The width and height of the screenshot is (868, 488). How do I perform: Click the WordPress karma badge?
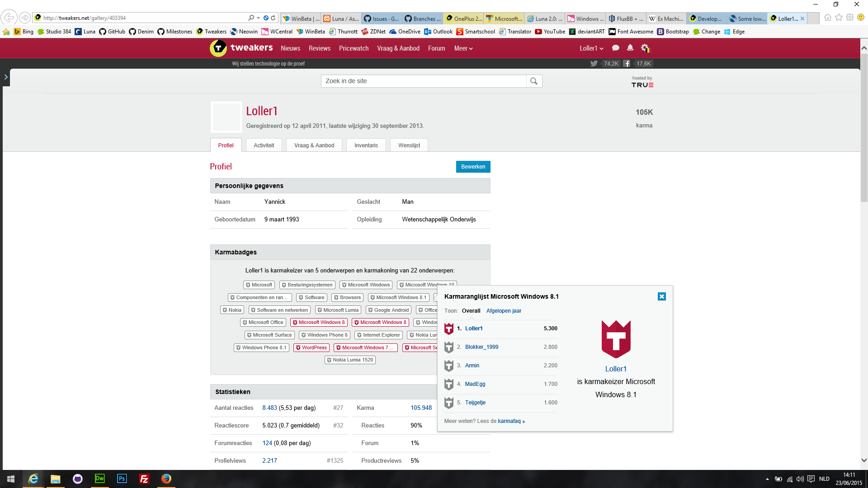[311, 348]
